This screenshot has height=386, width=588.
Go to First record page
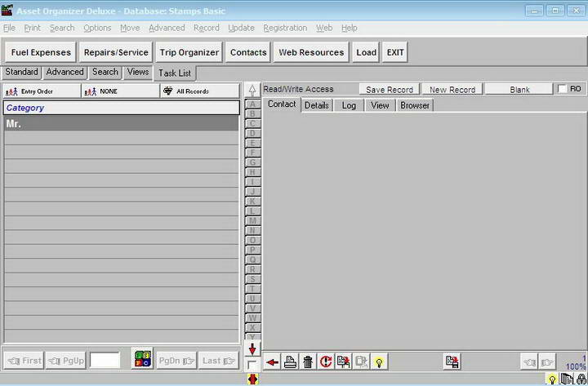[x=24, y=361]
